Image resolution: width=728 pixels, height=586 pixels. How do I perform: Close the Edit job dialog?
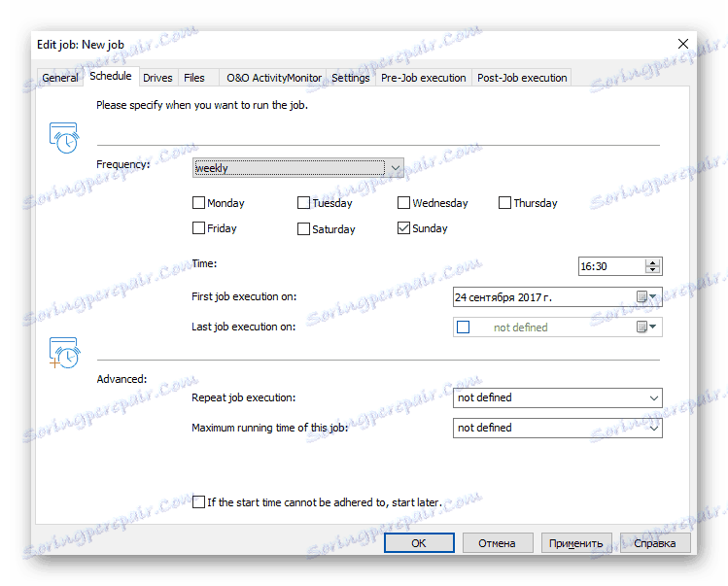(x=682, y=44)
